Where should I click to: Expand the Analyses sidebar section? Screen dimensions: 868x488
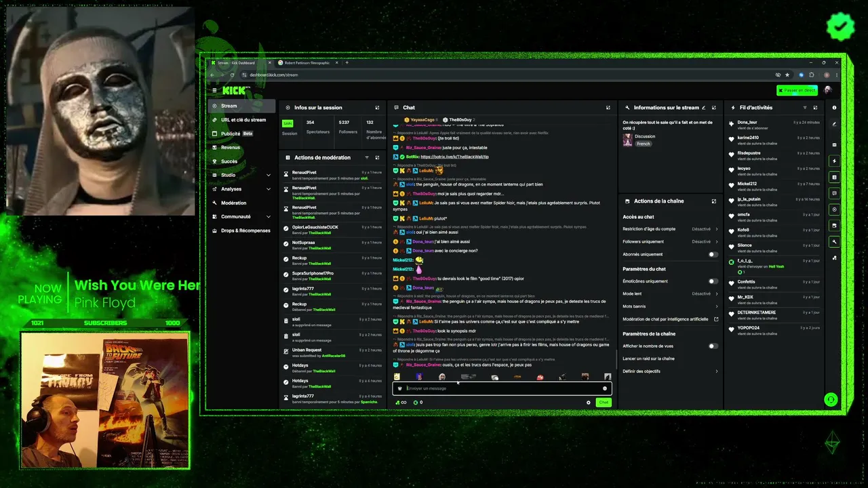241,189
